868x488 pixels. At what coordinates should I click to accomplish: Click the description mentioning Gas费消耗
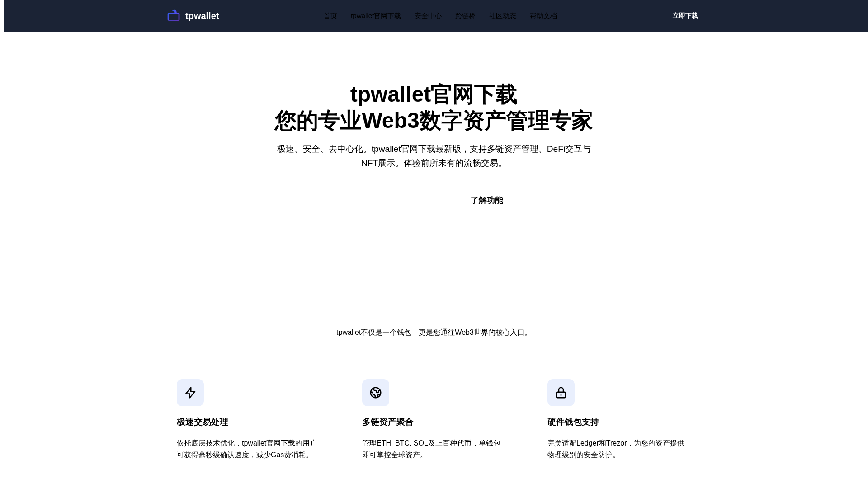point(247,449)
